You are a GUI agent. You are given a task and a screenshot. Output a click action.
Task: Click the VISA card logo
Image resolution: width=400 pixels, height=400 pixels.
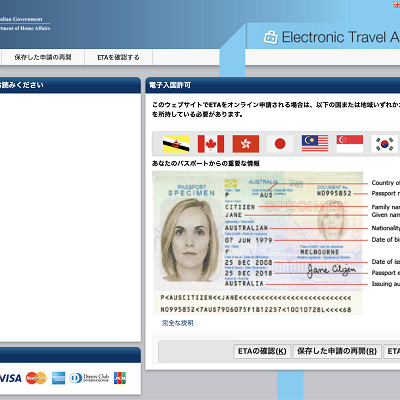point(10,378)
